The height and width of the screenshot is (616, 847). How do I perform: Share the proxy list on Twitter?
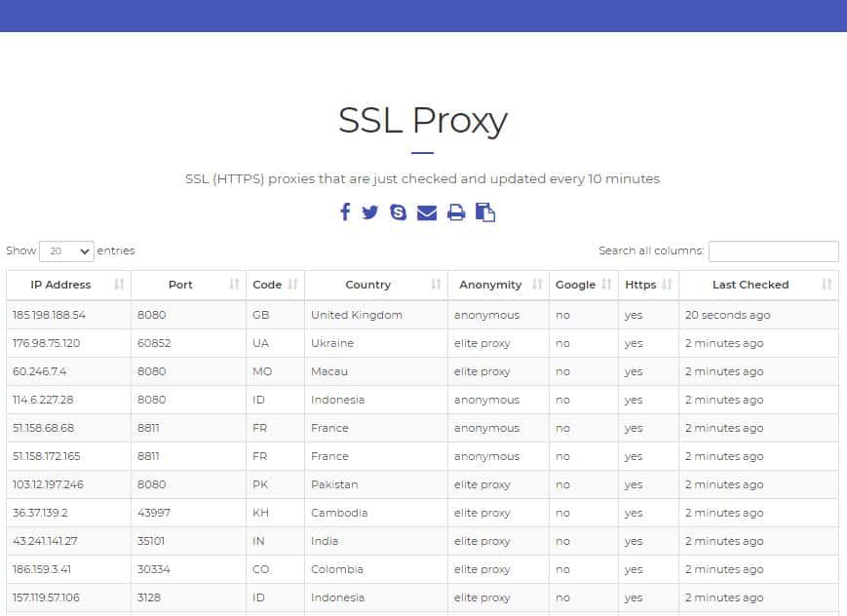click(x=370, y=212)
